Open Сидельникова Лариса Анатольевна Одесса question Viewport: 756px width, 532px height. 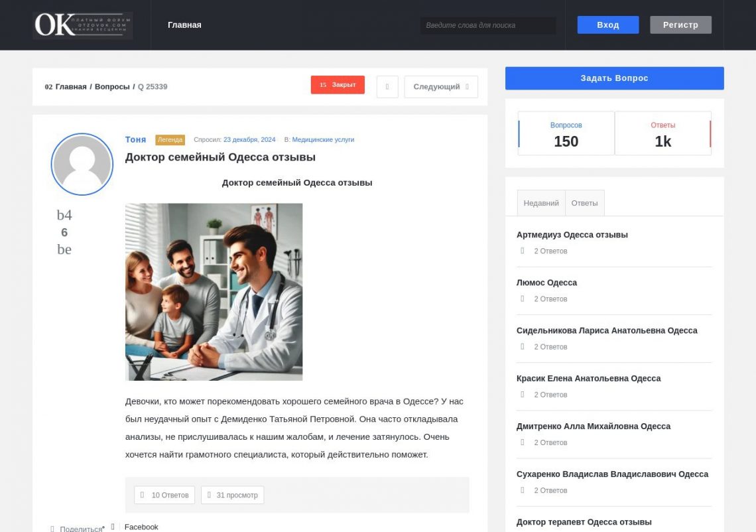pos(607,330)
